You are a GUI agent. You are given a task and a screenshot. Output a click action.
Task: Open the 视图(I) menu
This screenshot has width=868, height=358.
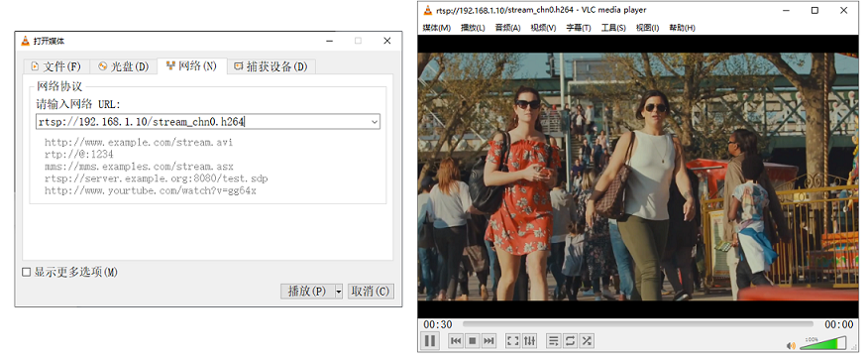[647, 28]
